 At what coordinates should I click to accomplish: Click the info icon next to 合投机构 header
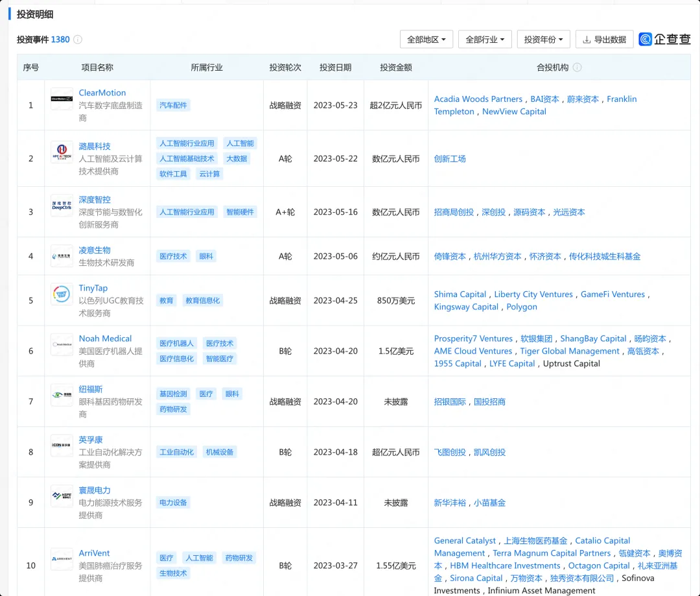click(x=577, y=67)
